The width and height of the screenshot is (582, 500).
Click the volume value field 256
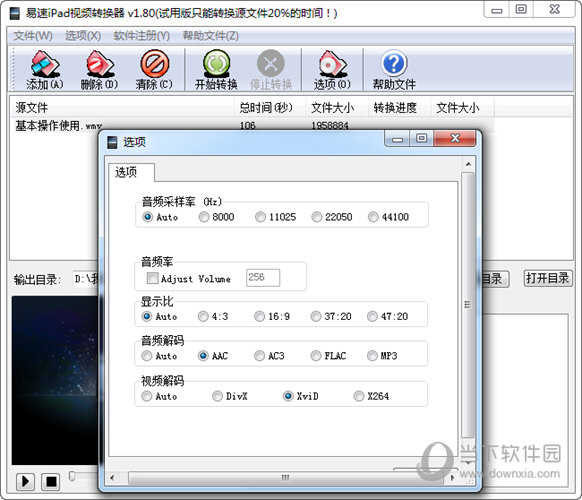point(263,278)
